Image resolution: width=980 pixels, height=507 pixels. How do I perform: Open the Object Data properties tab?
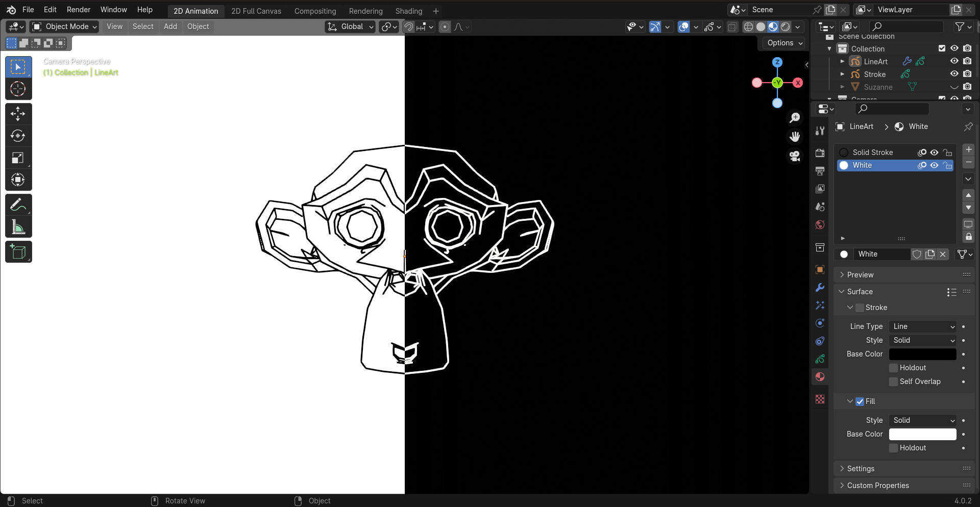[x=820, y=359]
